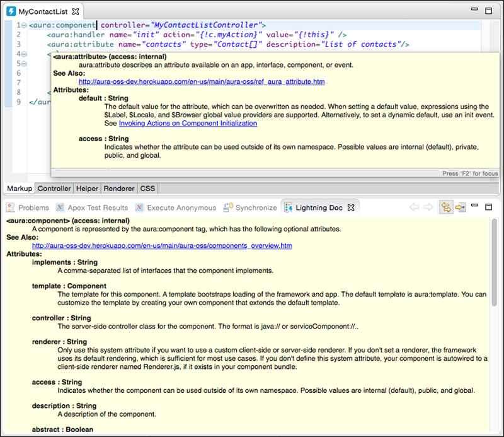Click the Apex Test Results icon
Screen dimensions: 504x437
click(60, 207)
